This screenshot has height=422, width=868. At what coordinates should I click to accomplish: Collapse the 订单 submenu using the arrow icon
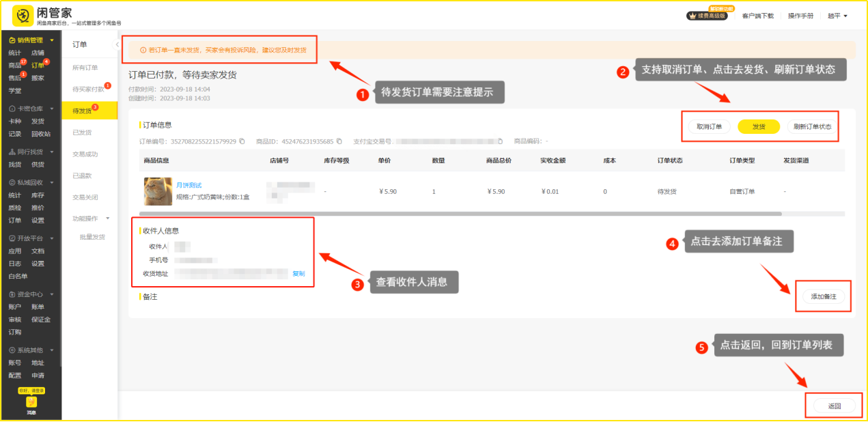115,44
